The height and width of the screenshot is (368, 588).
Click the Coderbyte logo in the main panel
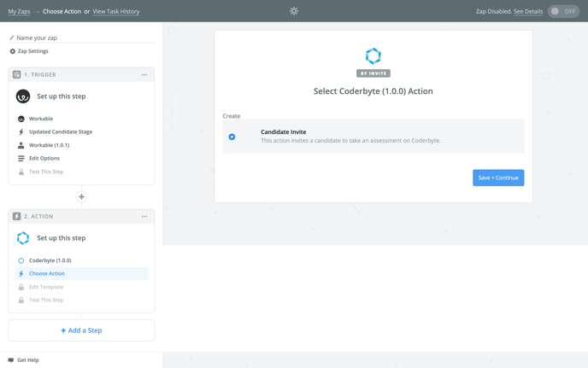click(x=373, y=56)
